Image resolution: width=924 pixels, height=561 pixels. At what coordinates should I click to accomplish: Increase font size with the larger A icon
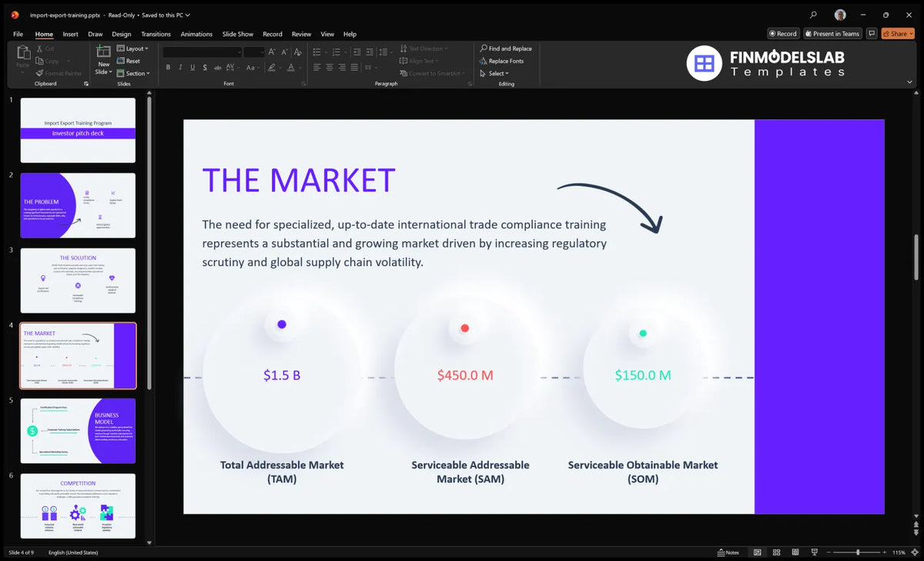[x=271, y=52]
